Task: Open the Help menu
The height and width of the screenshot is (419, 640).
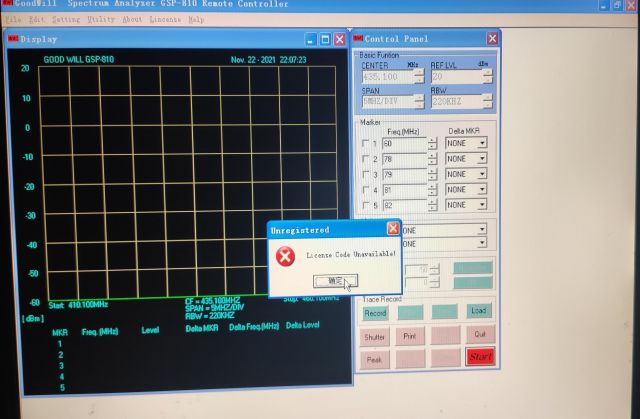Action: [196, 19]
